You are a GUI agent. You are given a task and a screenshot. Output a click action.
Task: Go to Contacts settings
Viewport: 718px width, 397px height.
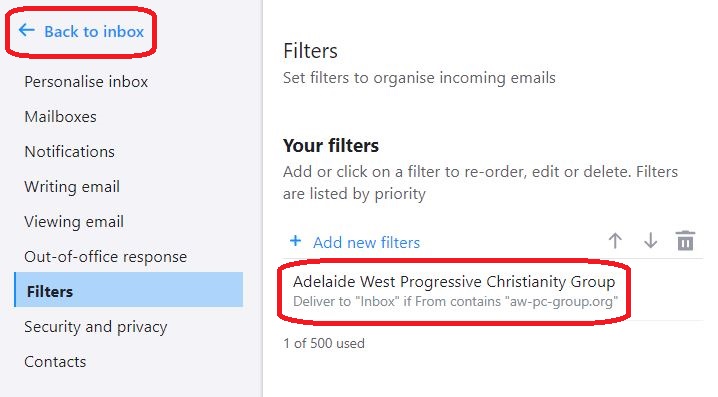[x=55, y=362]
